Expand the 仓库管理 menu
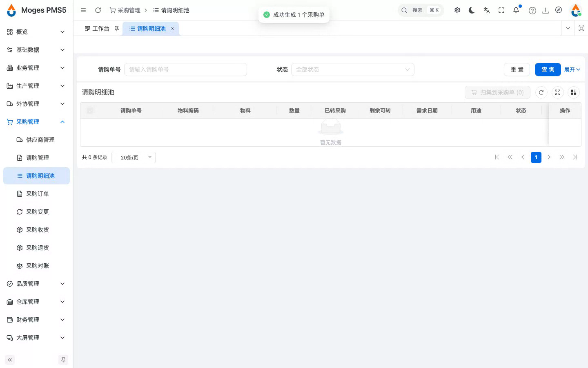This screenshot has width=588, height=368. click(36, 302)
